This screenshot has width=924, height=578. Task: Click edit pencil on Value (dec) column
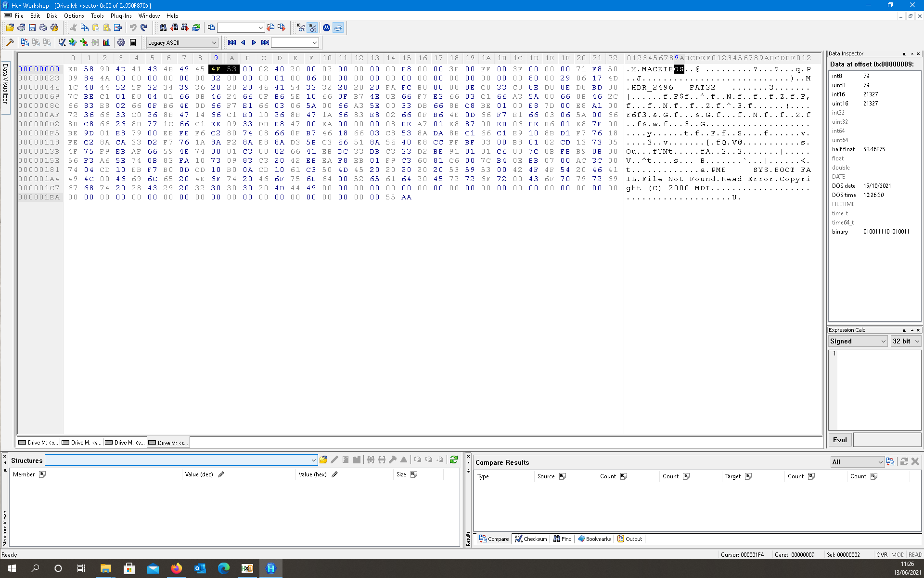tap(221, 474)
